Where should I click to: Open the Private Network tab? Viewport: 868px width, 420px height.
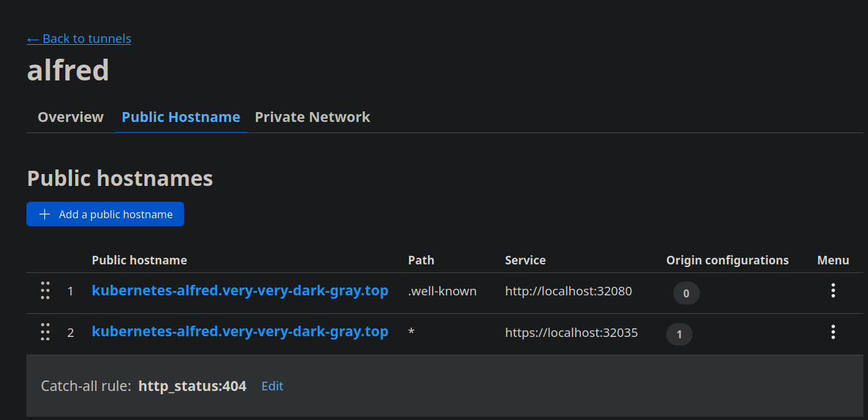pyautogui.click(x=312, y=117)
